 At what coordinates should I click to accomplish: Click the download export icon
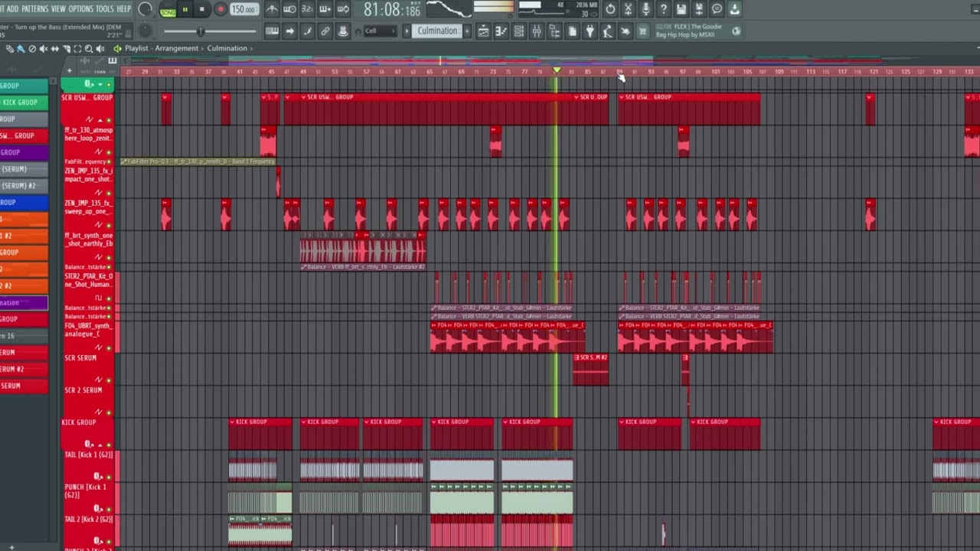point(734,9)
